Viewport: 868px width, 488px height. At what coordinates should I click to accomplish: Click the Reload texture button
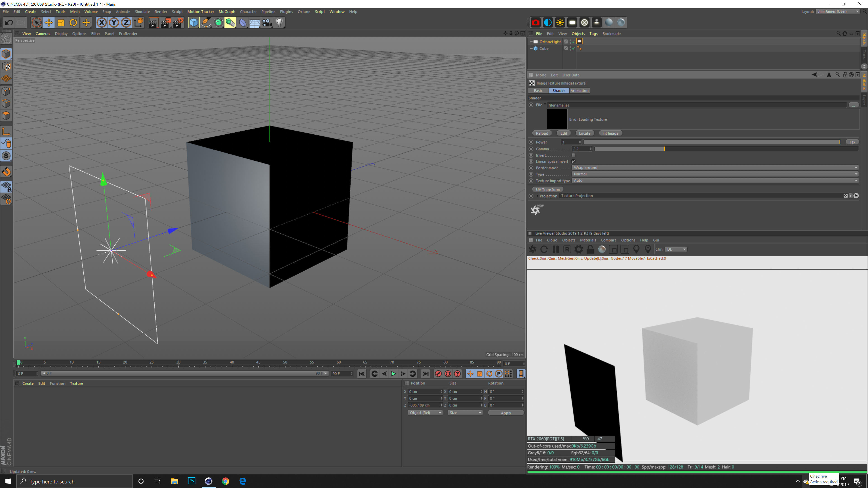point(542,133)
